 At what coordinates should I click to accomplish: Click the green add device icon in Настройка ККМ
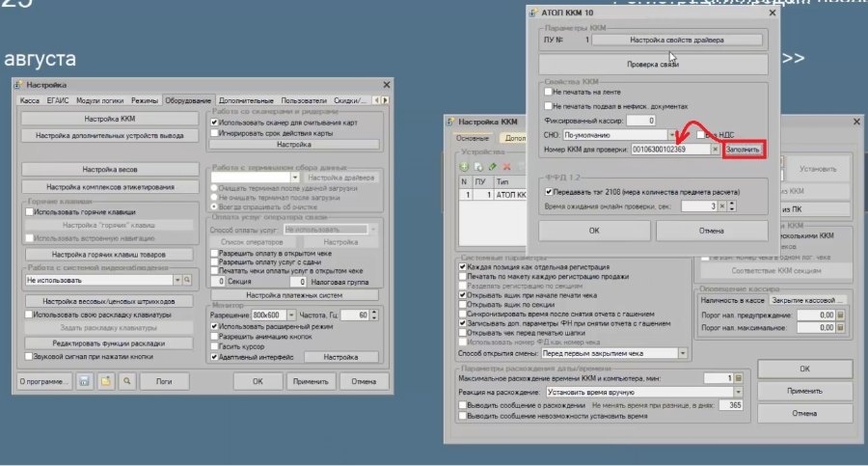[x=465, y=166]
